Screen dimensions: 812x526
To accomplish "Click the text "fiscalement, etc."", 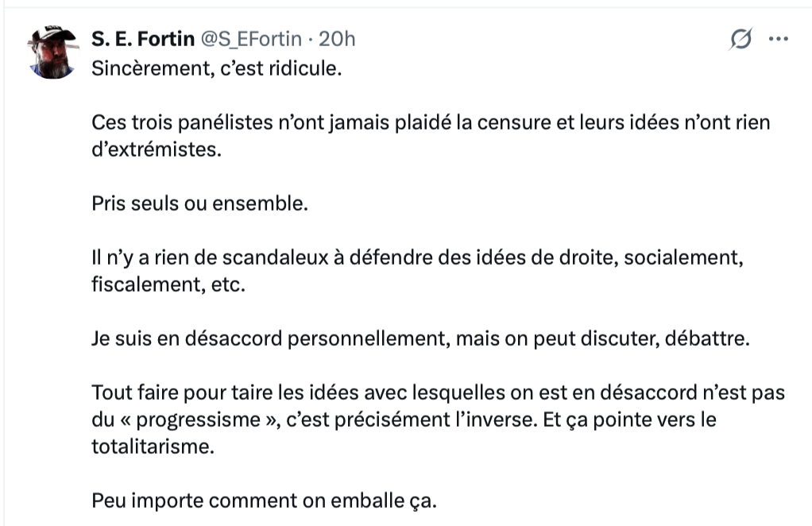I will pyautogui.click(x=168, y=284).
